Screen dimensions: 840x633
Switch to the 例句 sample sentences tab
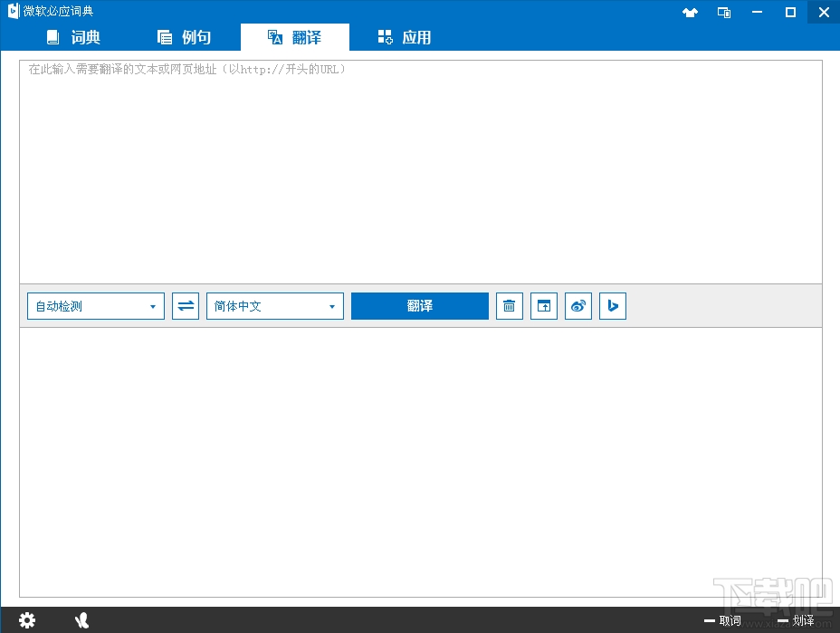click(x=185, y=37)
